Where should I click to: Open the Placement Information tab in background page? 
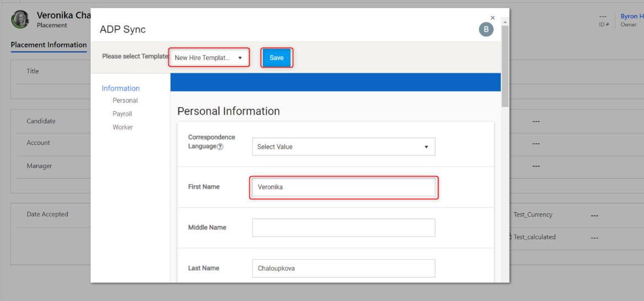(x=49, y=45)
